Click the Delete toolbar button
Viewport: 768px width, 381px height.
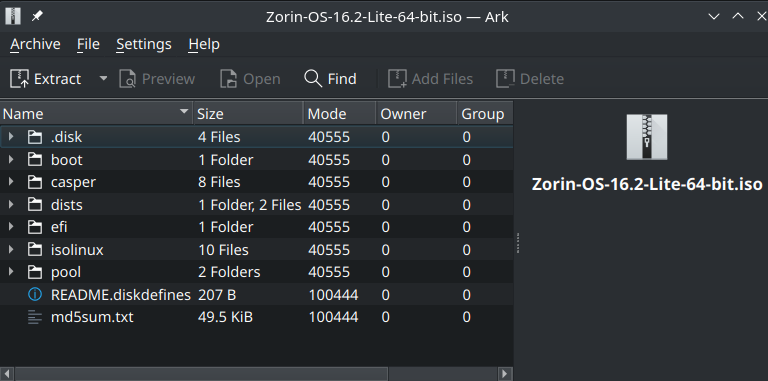tap(530, 79)
